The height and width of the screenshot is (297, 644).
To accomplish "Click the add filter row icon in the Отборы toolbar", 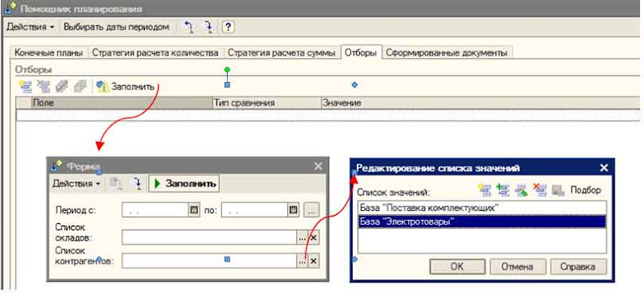I will coord(26,86).
